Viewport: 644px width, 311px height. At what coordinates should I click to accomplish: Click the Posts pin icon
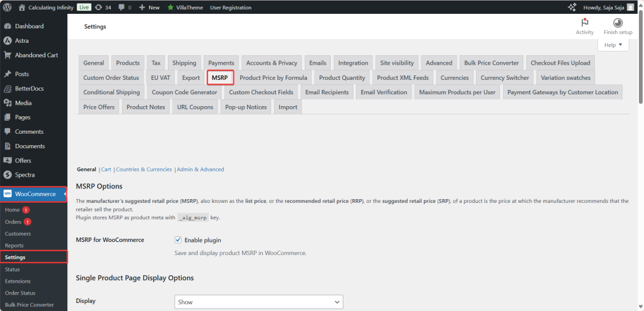[x=8, y=74]
